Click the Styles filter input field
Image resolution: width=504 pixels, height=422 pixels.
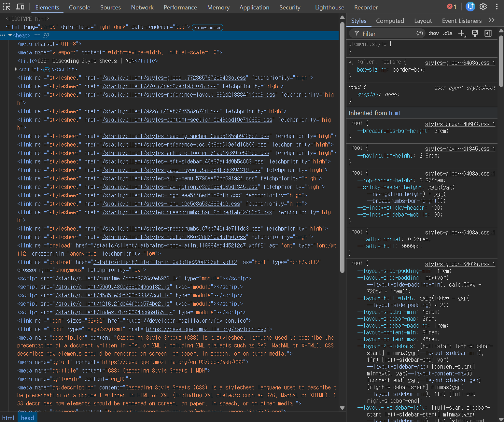tap(387, 34)
